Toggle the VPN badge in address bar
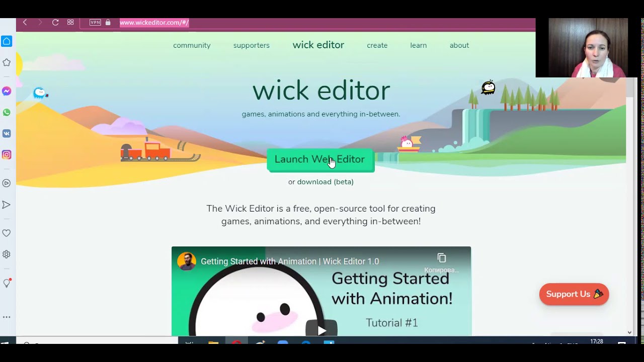Screen dimensions: 644x362 (95, 22)
